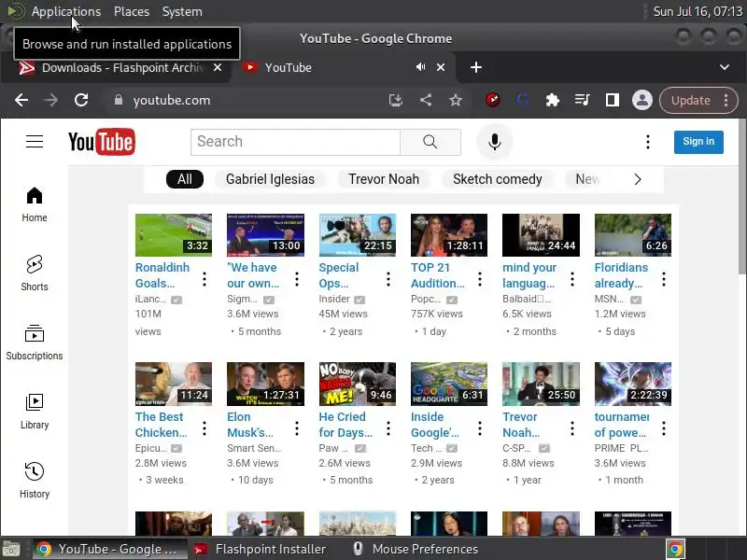Open Subscriptions in the sidebar
Screen dimensions: 747x560
click(35, 343)
